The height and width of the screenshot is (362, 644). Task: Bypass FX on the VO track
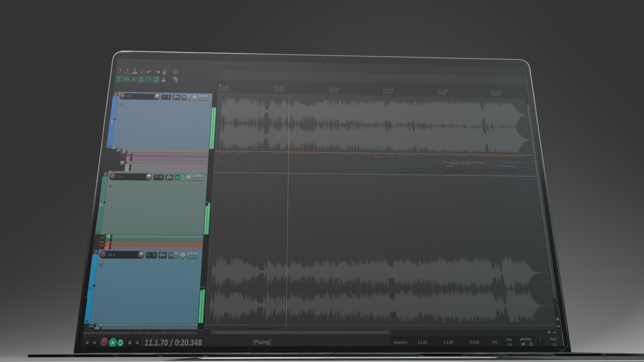188,98
